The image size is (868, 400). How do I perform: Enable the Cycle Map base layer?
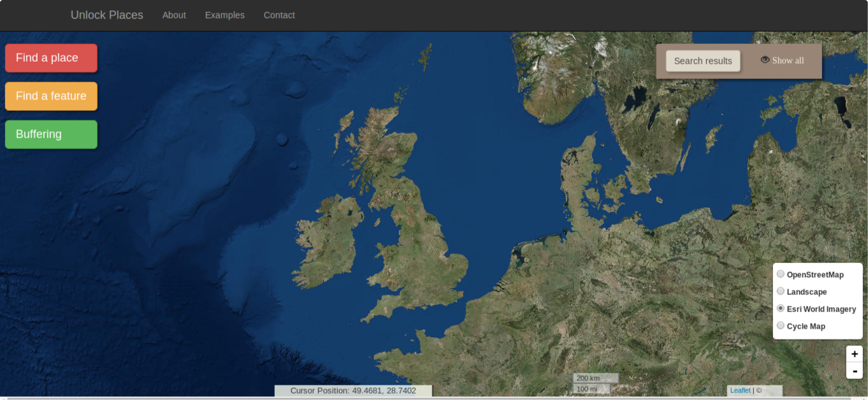pos(781,326)
